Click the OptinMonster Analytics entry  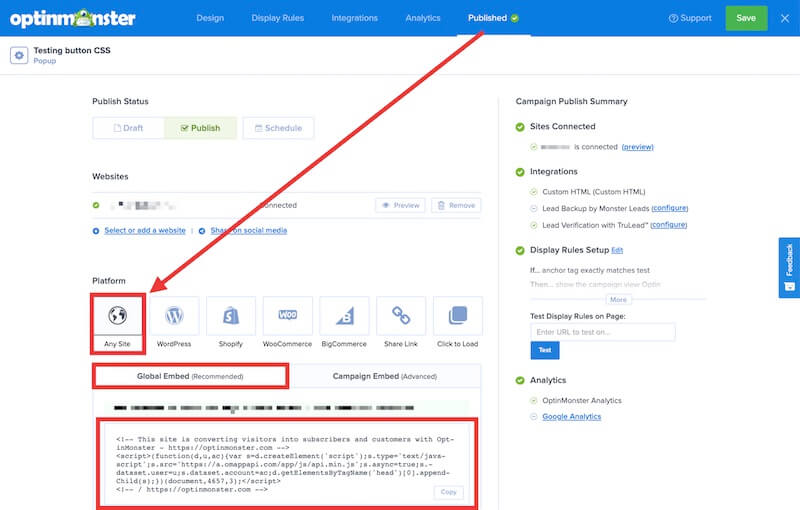point(582,400)
